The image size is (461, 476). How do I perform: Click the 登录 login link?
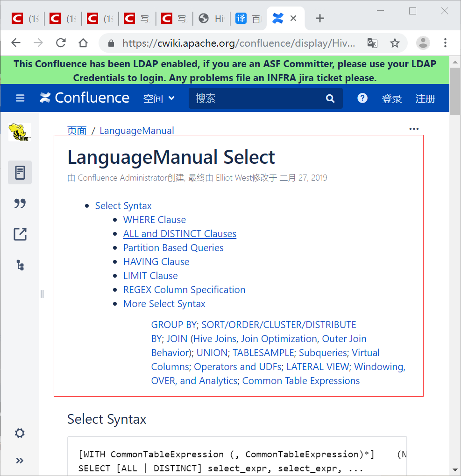click(391, 98)
